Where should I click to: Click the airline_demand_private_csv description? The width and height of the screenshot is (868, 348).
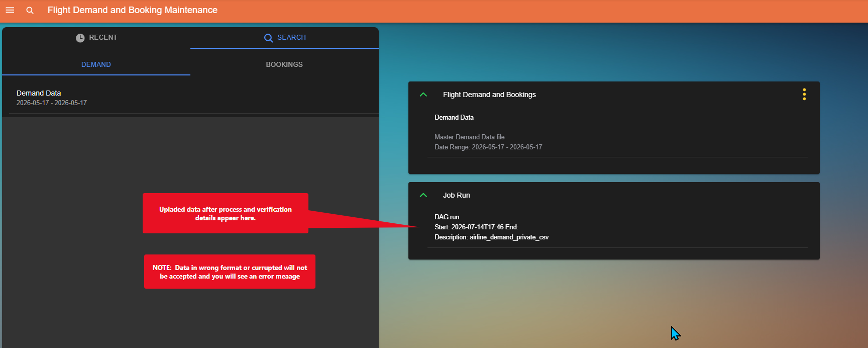pos(492,237)
